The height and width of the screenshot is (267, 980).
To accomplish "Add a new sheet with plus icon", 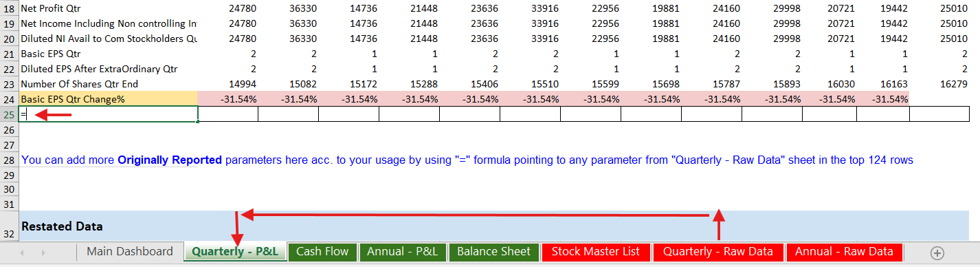I will [x=937, y=253].
